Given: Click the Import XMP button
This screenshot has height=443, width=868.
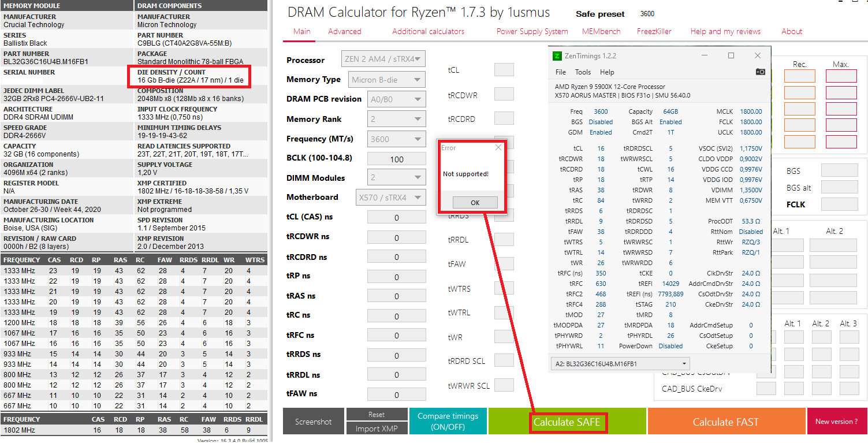Looking at the screenshot, I should point(377,429).
